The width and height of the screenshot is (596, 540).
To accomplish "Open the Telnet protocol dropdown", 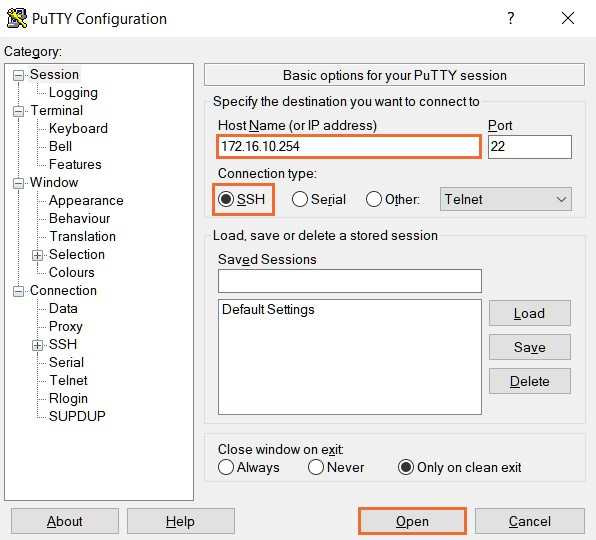I will pyautogui.click(x=506, y=199).
